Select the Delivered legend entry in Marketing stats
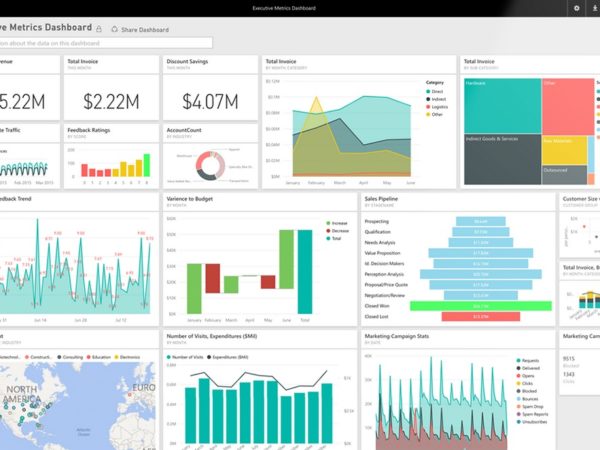This screenshot has height=450, width=600. (x=528, y=368)
